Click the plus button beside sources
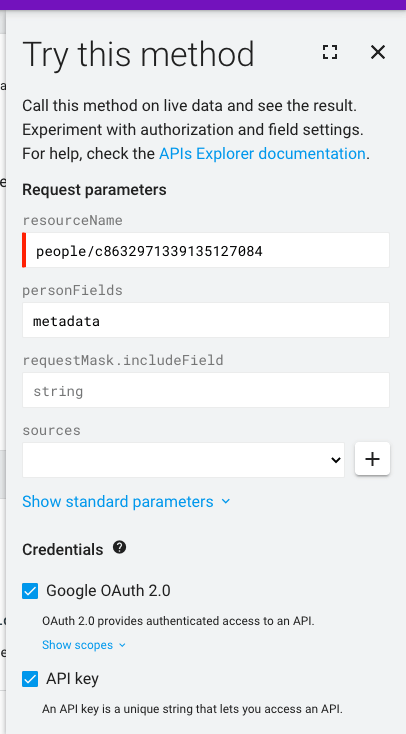The width and height of the screenshot is (406, 734). (x=372, y=459)
